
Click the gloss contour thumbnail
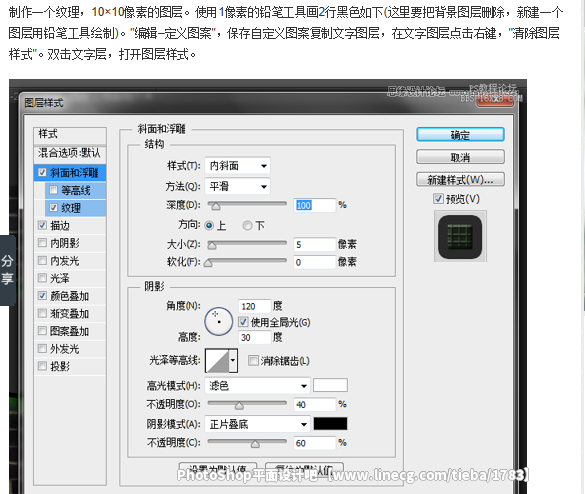217,361
